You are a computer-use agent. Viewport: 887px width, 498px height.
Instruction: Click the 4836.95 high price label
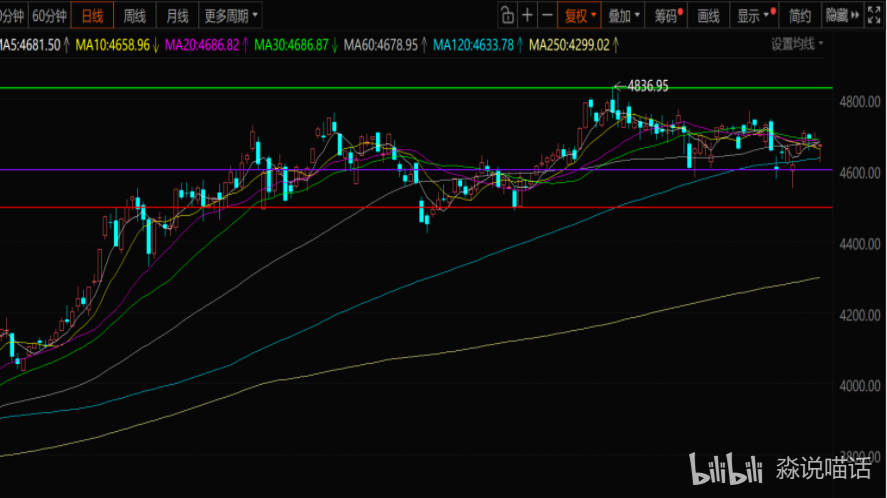click(648, 86)
